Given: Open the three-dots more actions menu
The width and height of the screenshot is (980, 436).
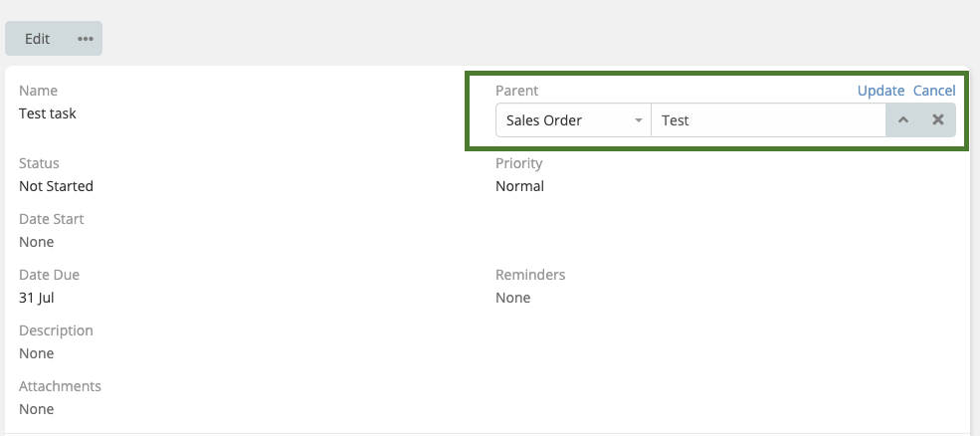Looking at the screenshot, I should point(86,39).
